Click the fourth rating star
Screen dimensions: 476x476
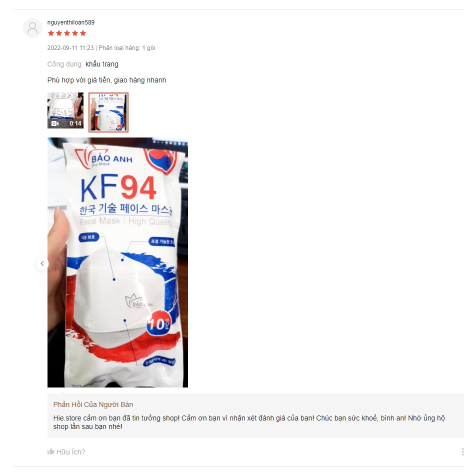pos(75,33)
